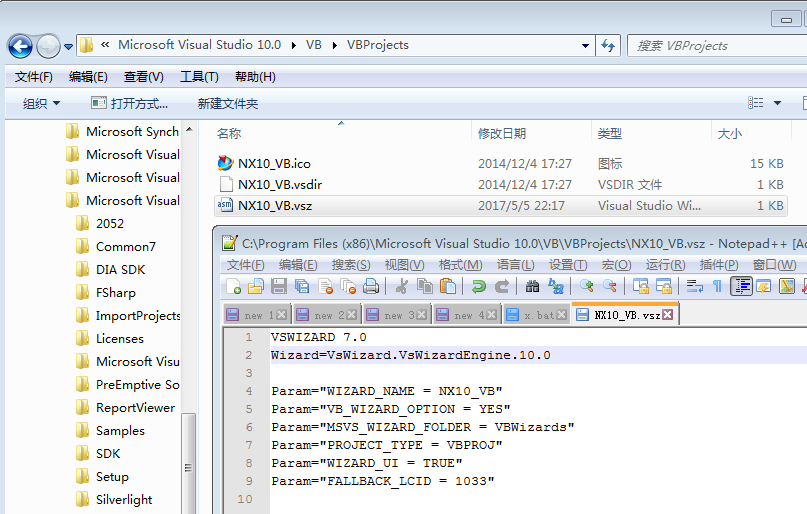Open the Notepad++ 搜索(S) menu

pos(351,265)
